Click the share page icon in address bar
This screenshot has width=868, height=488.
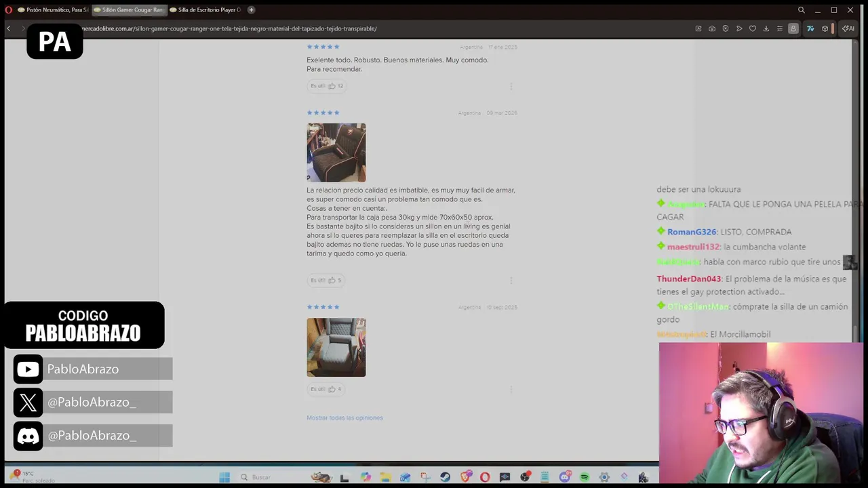coord(698,28)
